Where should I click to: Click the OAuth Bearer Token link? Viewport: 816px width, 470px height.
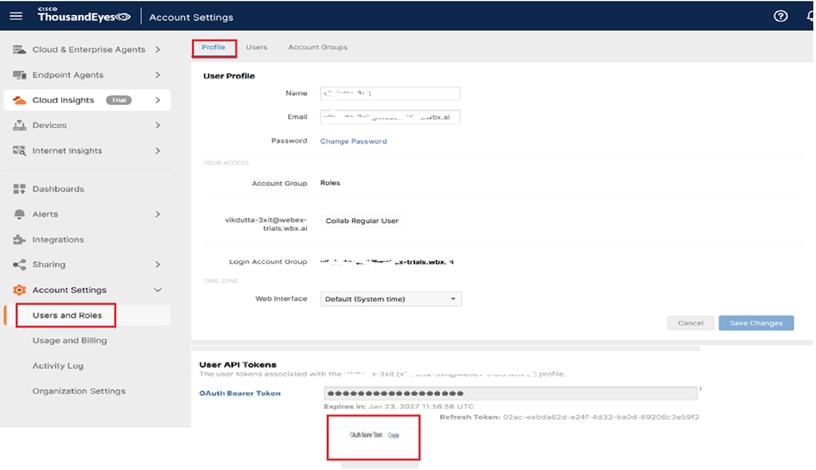(240, 393)
